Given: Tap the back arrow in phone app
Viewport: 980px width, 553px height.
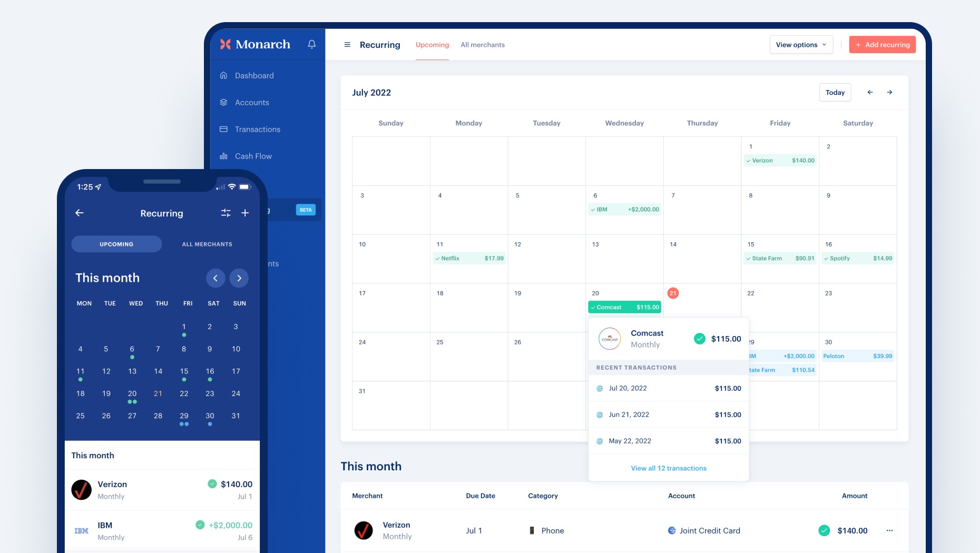Looking at the screenshot, I should coord(80,213).
